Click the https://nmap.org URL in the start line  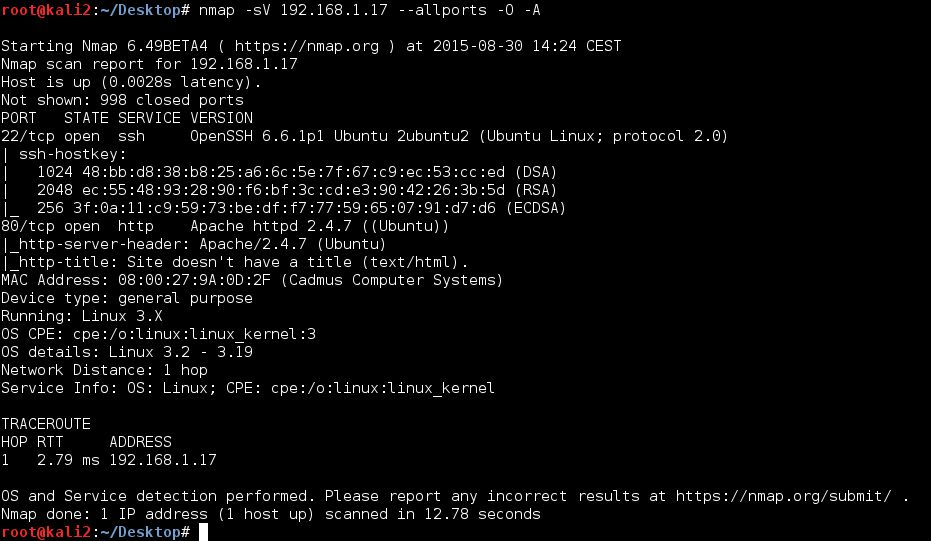pyautogui.click(x=306, y=46)
